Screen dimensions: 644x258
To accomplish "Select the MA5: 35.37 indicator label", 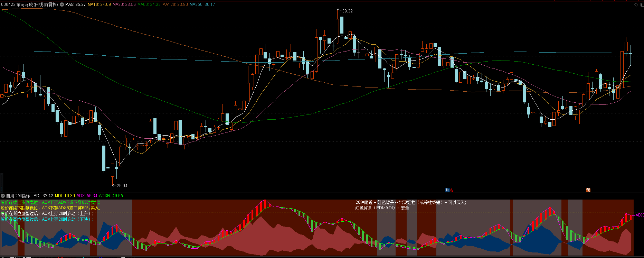I will 75,4.
